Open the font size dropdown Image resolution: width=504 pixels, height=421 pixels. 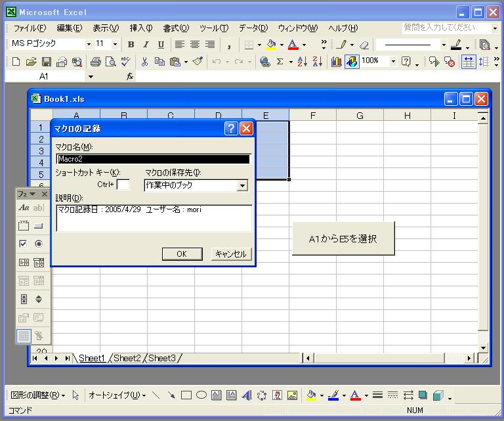tap(115, 44)
